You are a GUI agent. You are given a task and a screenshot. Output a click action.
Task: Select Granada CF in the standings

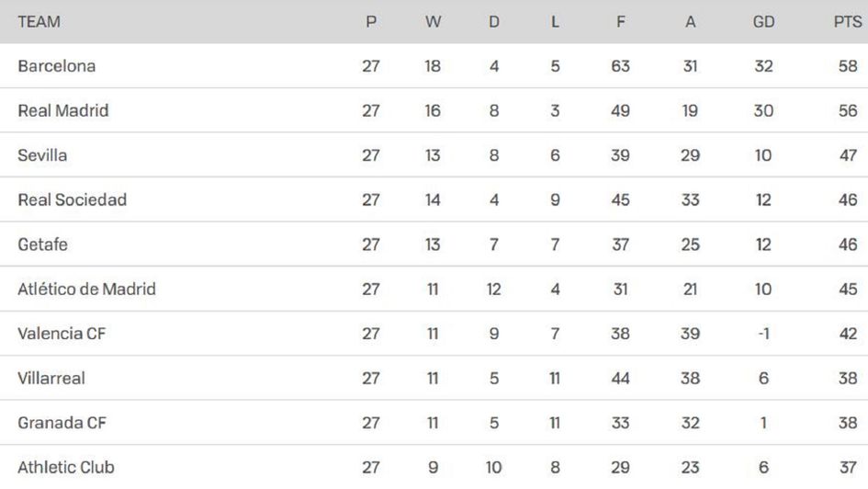[62, 423]
